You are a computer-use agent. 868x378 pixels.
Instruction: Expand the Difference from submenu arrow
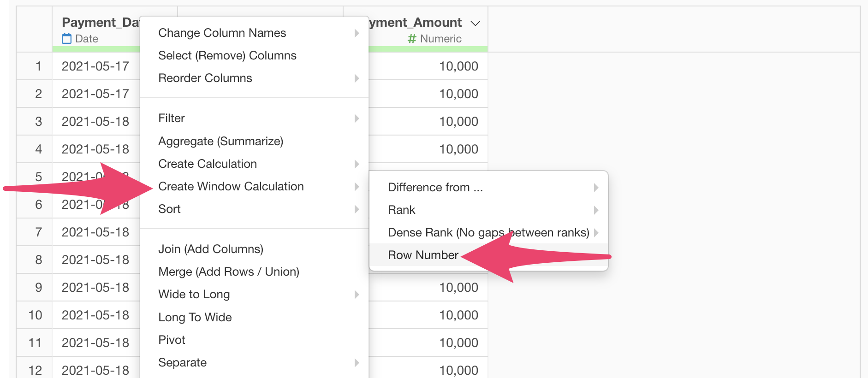coord(596,188)
